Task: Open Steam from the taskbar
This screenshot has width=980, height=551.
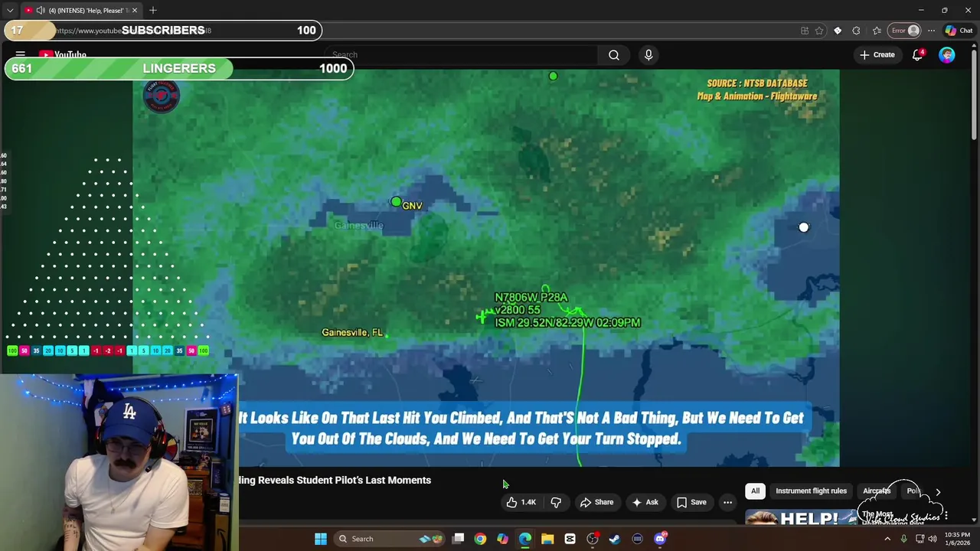Action: click(x=615, y=539)
